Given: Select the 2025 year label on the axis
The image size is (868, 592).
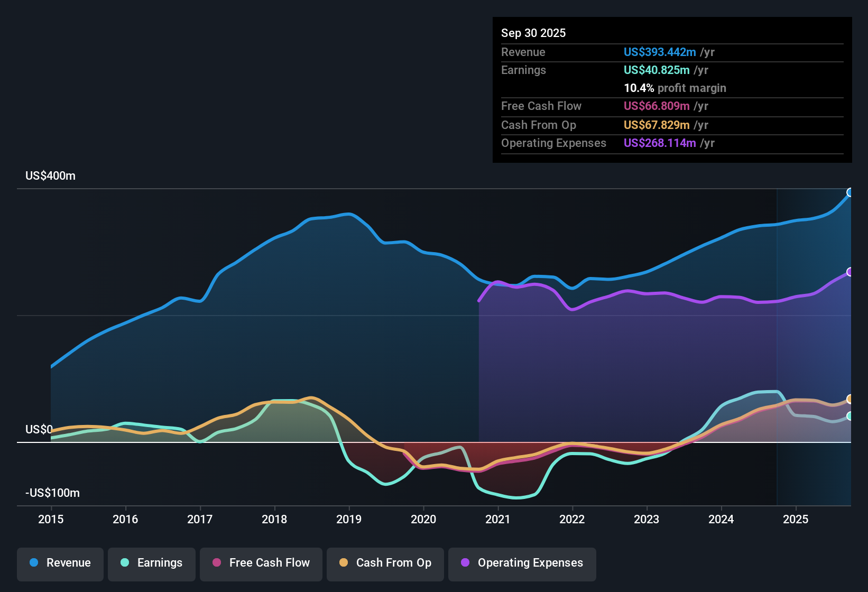Looking at the screenshot, I should 797,520.
